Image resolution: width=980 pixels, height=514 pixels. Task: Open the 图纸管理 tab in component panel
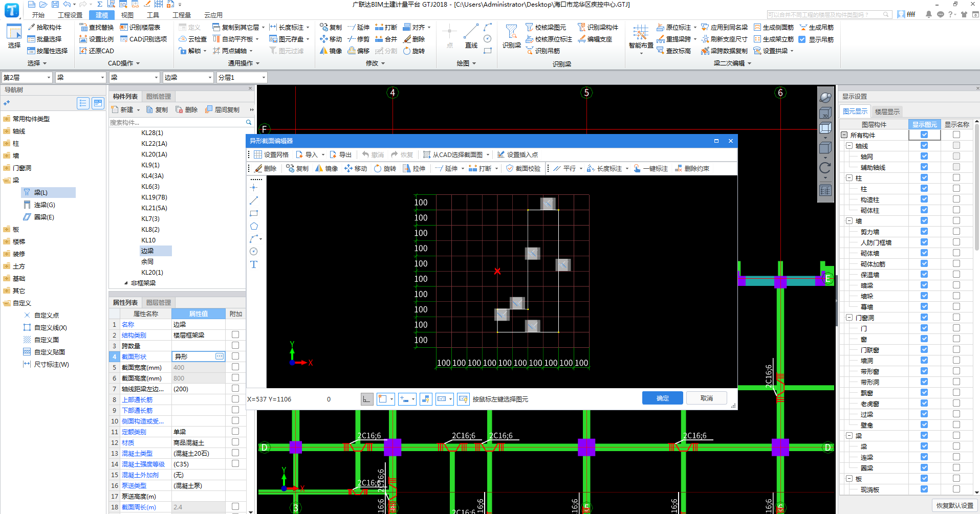[x=159, y=96]
